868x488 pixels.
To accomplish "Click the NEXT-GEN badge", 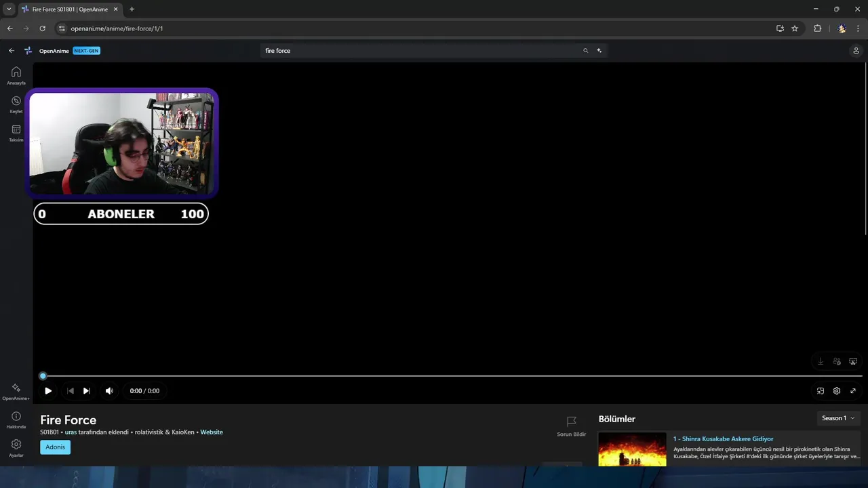I will point(86,51).
